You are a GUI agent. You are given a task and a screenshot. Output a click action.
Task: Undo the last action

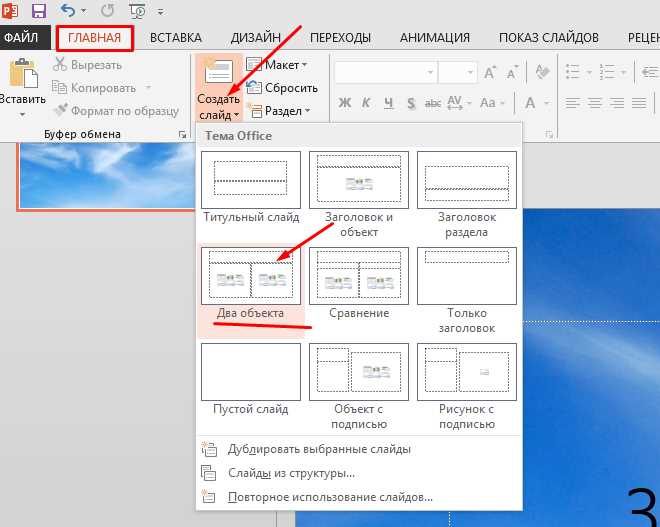[68, 9]
